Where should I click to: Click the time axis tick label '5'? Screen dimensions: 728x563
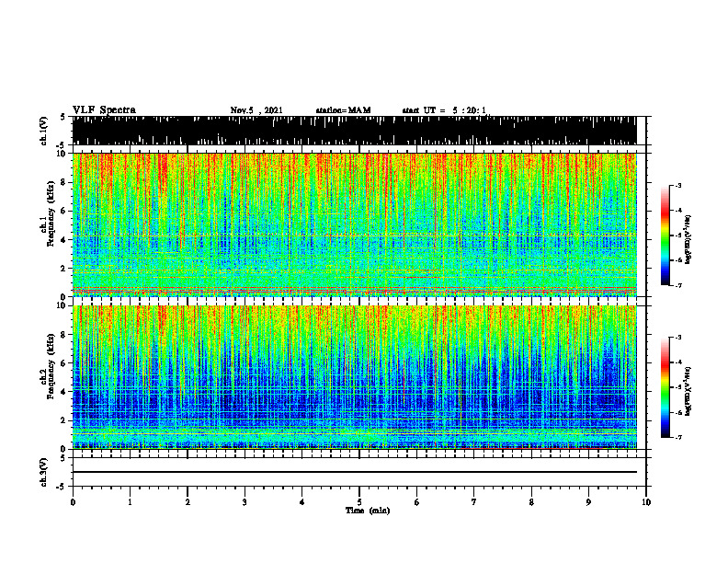click(x=359, y=502)
